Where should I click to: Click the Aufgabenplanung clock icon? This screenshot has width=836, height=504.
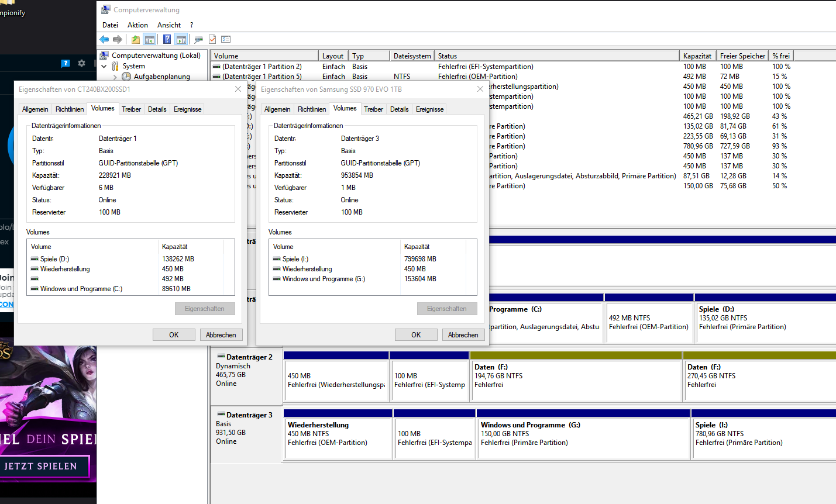pos(126,76)
